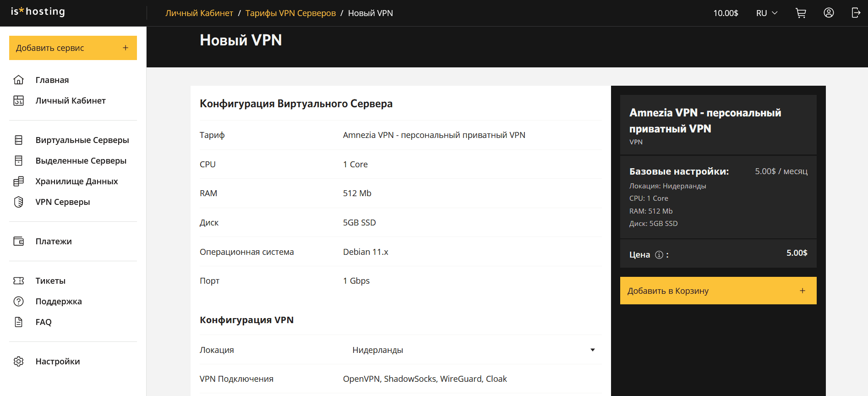The image size is (868, 396).
Task: Click the home icon beside Главная
Action: click(19, 80)
